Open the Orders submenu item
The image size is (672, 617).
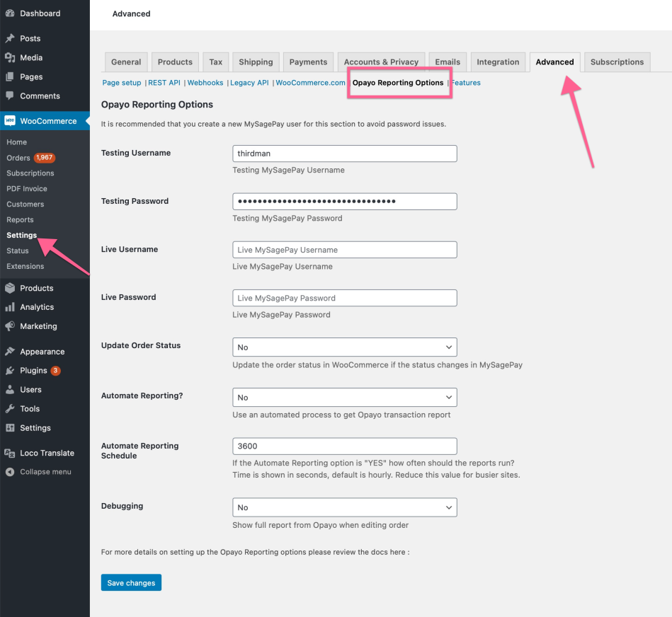[18, 158]
